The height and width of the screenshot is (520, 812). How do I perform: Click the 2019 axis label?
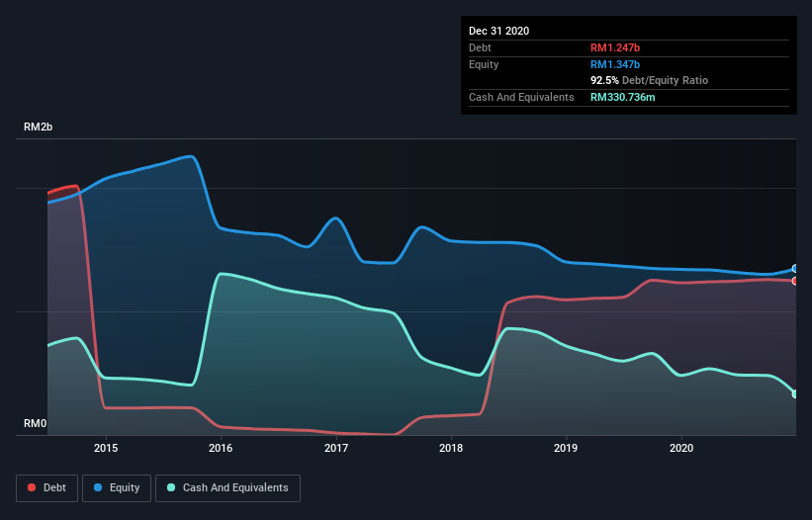pyautogui.click(x=566, y=448)
